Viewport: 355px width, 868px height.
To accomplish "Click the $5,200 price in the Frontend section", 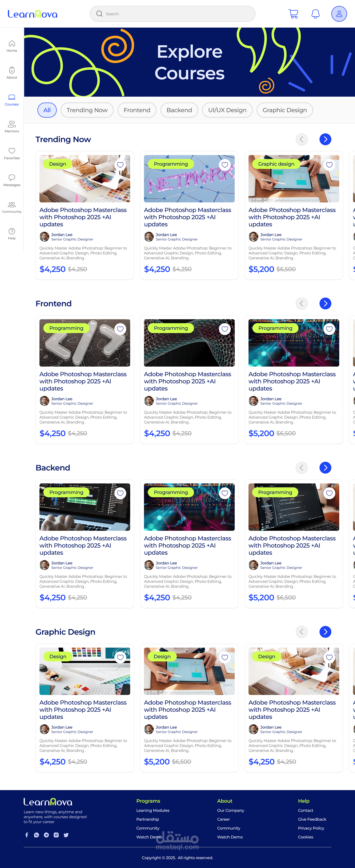I will tap(261, 433).
